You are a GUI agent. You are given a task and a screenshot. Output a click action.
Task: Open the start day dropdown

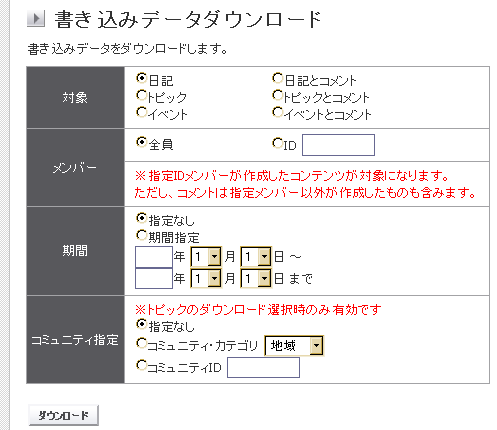256,257
